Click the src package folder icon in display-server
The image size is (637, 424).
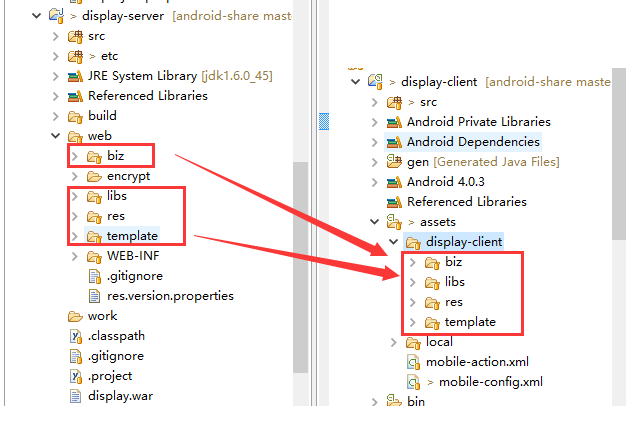[75, 36]
